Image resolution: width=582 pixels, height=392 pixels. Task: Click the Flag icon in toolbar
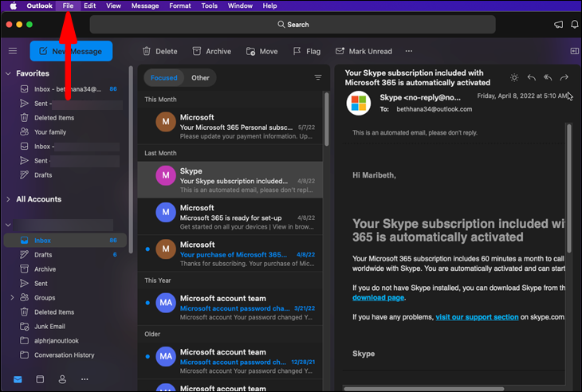(296, 51)
